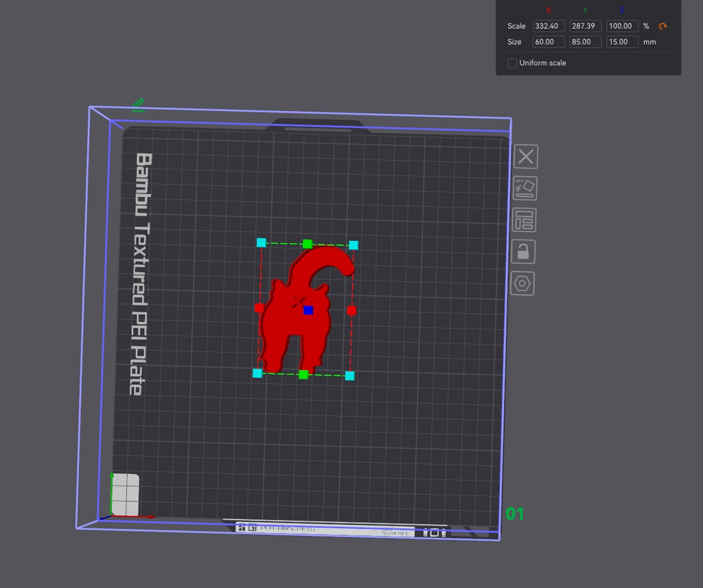This screenshot has width=703, height=588.
Task: Click the top-right cyan corner handle
Action: 354,245
